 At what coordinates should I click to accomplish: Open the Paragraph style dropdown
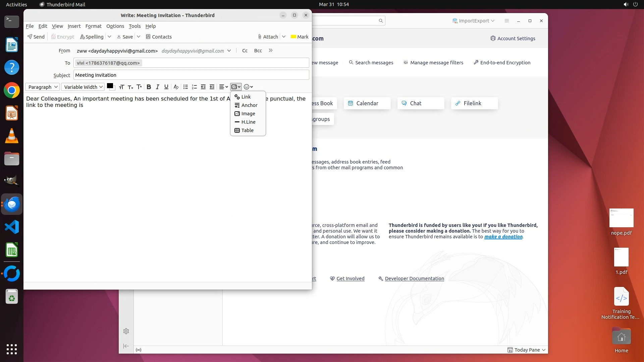tap(43, 87)
